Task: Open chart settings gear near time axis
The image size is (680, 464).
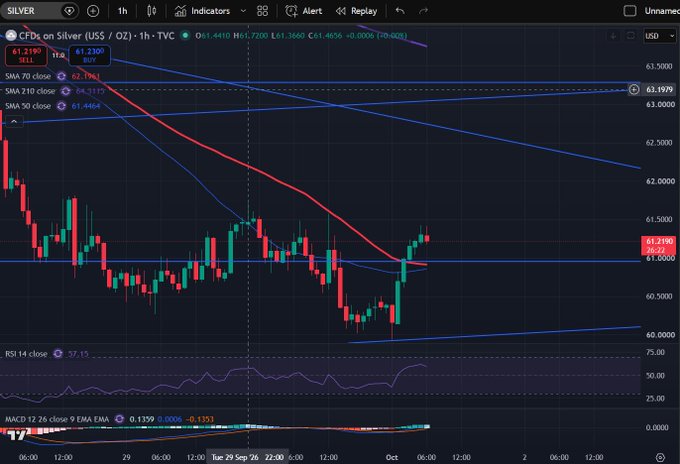Action: [x=660, y=457]
